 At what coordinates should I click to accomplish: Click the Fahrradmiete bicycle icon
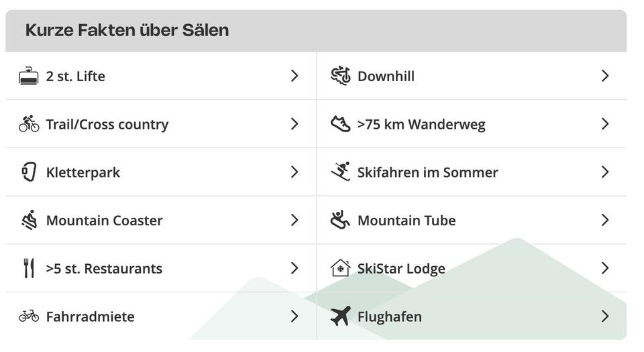point(29,316)
